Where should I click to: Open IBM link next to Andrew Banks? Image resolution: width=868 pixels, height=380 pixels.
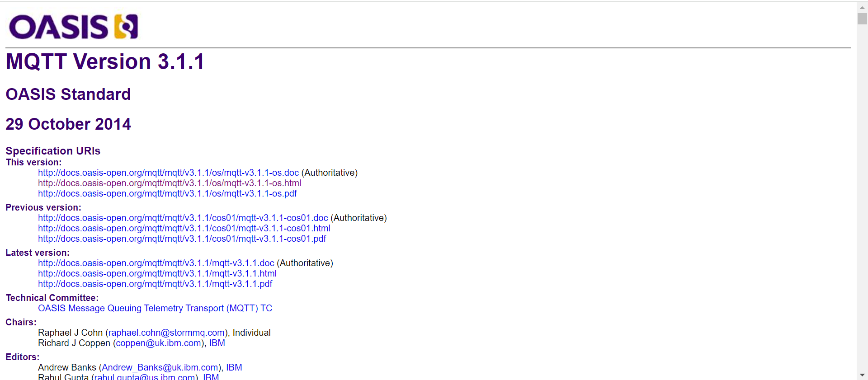234,367
